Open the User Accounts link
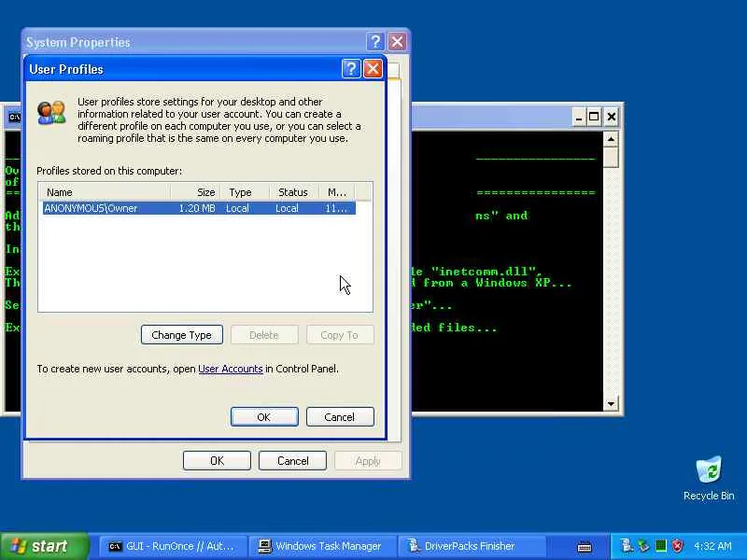The width and height of the screenshot is (747, 560). point(230,369)
